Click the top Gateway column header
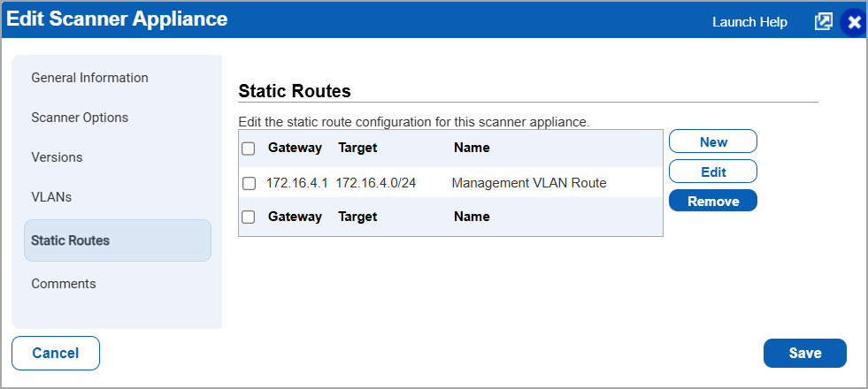Screen dimensions: 868x389 295,148
